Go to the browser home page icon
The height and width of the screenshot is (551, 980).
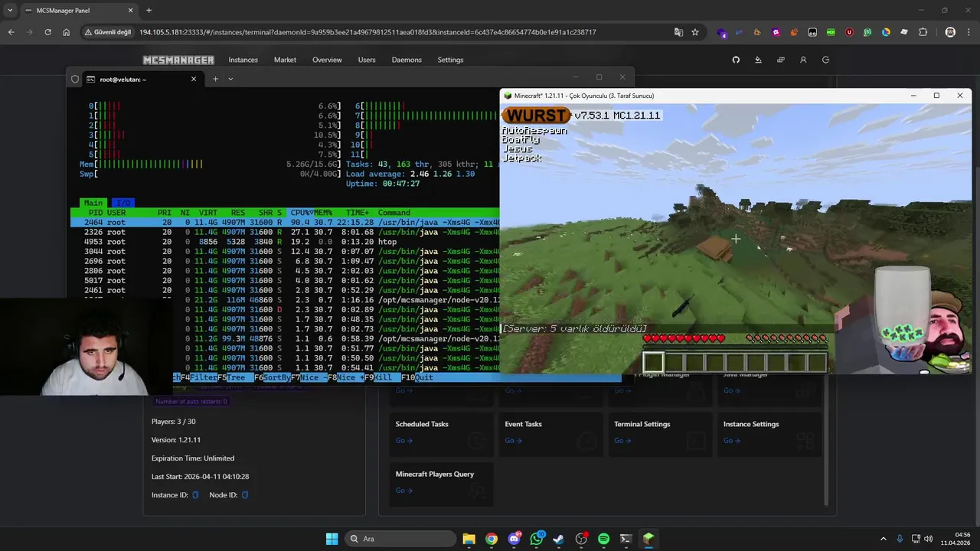pos(66,32)
